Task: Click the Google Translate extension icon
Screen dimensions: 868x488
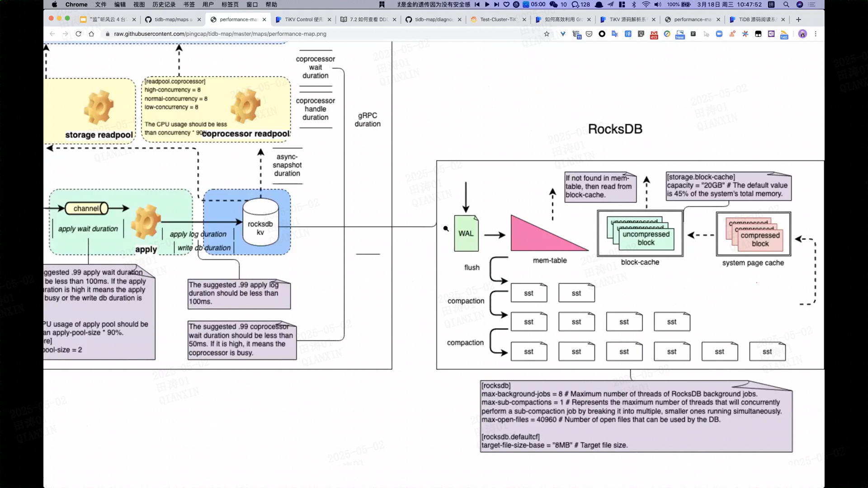Action: pyautogui.click(x=614, y=34)
